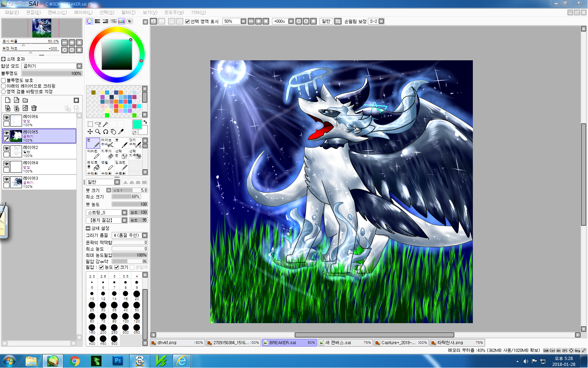Adjust the 붓 농도 brush density slider

[x=130, y=204]
